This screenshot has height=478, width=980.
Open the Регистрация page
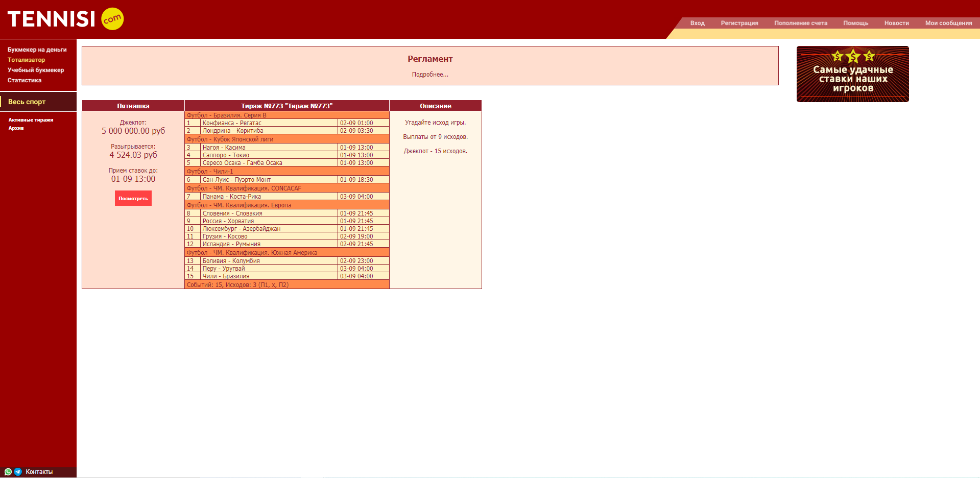click(739, 23)
